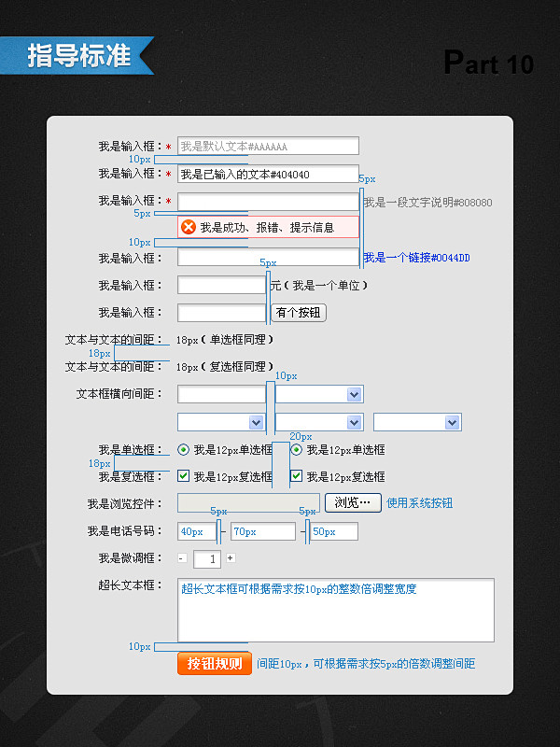
Task: Toggle second 我是12px复选框 checkbox
Action: pos(296,476)
